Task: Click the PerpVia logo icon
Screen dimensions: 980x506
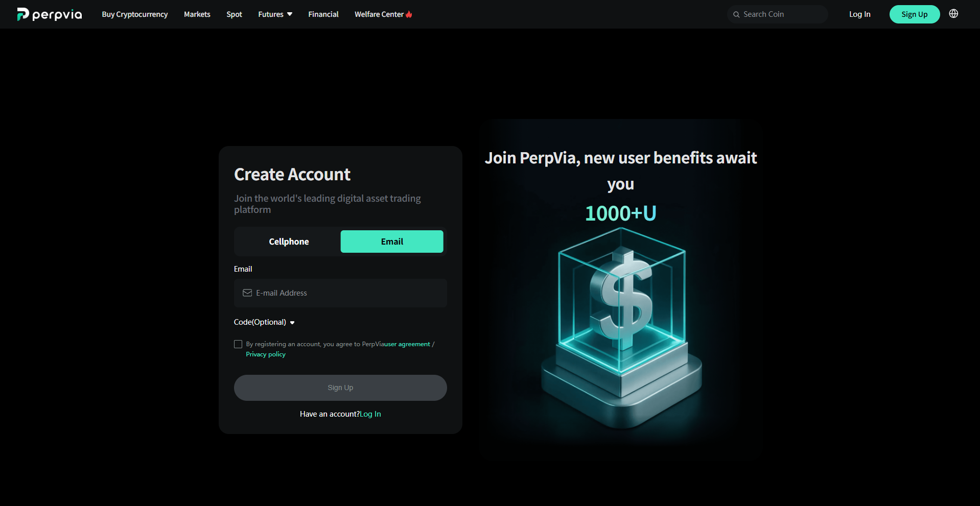Action: (23, 14)
